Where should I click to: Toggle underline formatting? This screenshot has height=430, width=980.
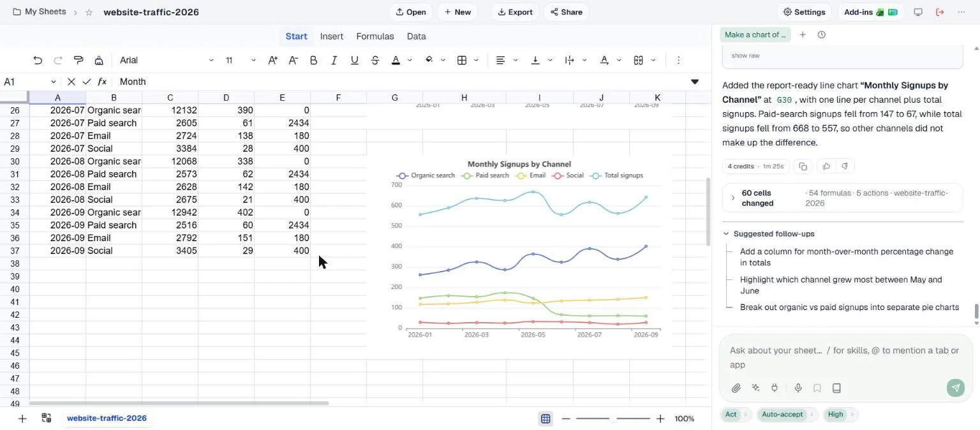coord(354,60)
